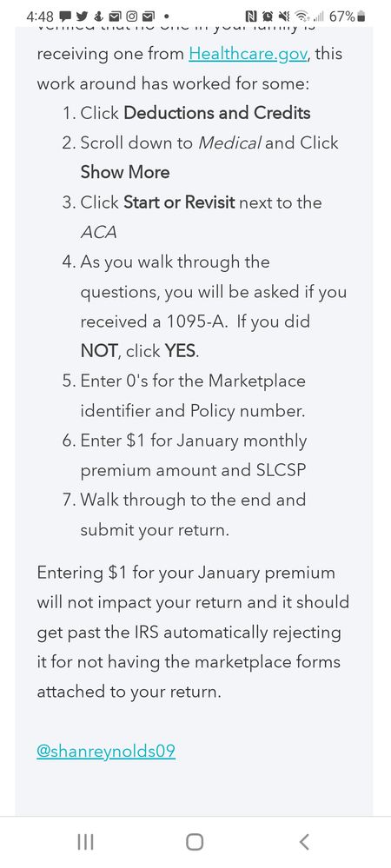Tap the Snapchat ghost notification icon
Viewport: 391px width, 868px height.
[98, 16]
